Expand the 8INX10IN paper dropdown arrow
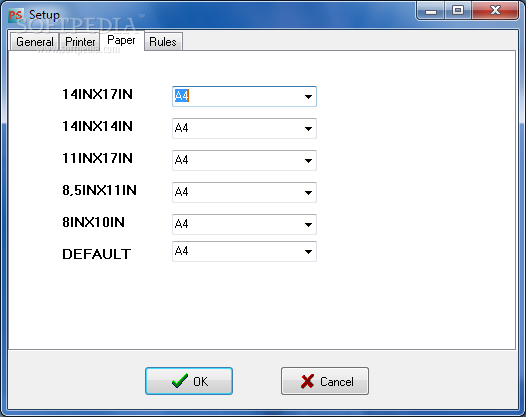526x417 pixels. pos(308,225)
